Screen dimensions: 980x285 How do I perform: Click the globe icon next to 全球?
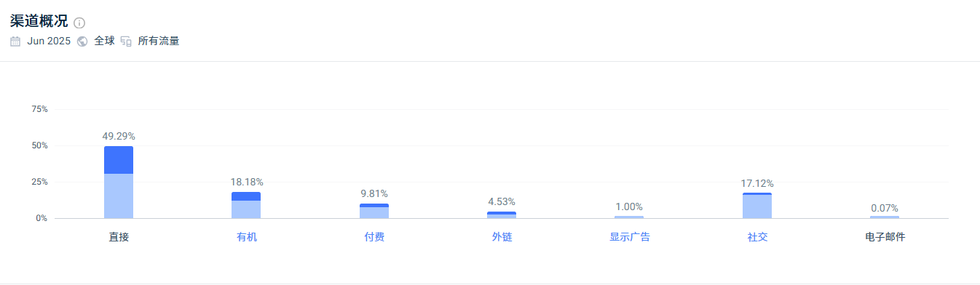(x=82, y=41)
